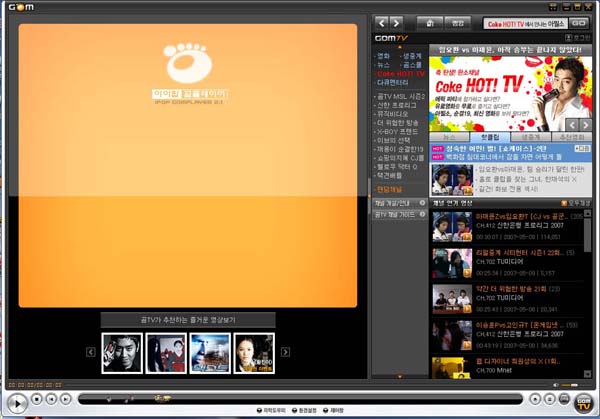Show next recommended video thumbnails

point(285,352)
